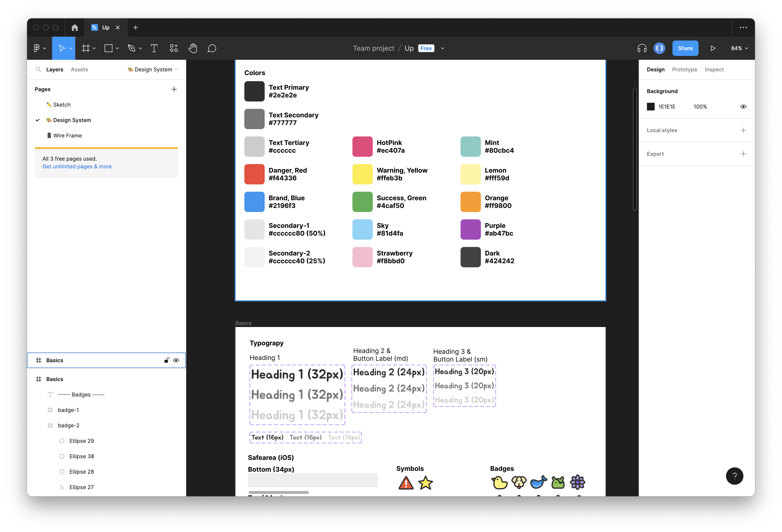Click the 1E1E1E background color swatch
Image resolution: width=782 pixels, height=532 pixels.
(651, 107)
